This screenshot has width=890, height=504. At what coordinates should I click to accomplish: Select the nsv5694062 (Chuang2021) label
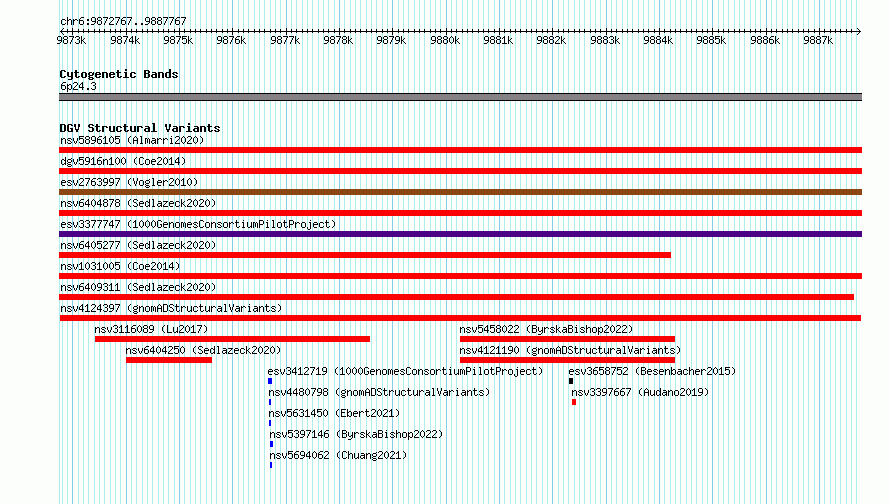[x=338, y=455]
